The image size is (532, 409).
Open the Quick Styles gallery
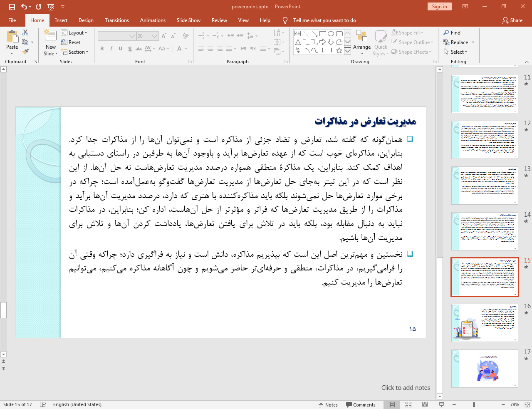point(380,42)
